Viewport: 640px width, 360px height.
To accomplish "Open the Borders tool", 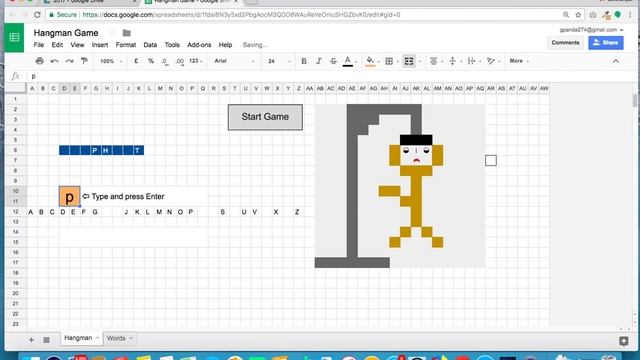I will pos(389,61).
